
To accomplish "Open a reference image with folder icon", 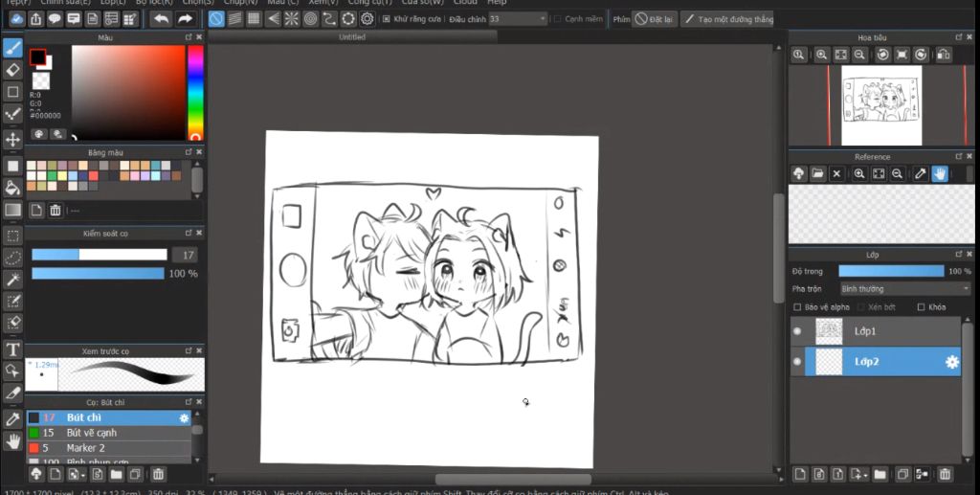I will point(817,173).
